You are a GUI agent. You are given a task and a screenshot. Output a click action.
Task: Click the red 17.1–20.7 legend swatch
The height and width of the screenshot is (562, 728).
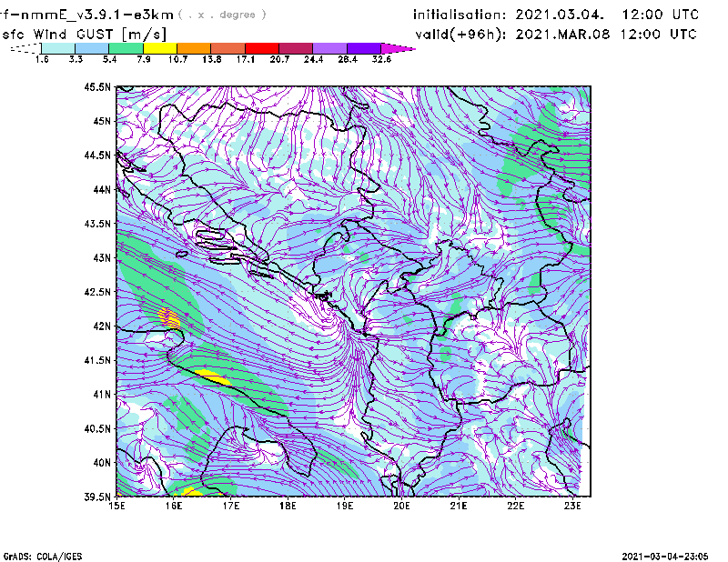click(262, 48)
